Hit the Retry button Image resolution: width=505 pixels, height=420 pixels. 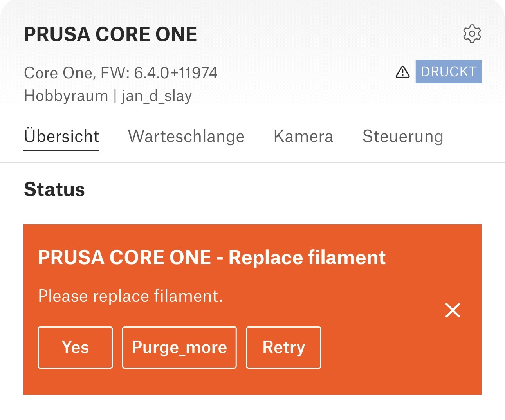283,348
